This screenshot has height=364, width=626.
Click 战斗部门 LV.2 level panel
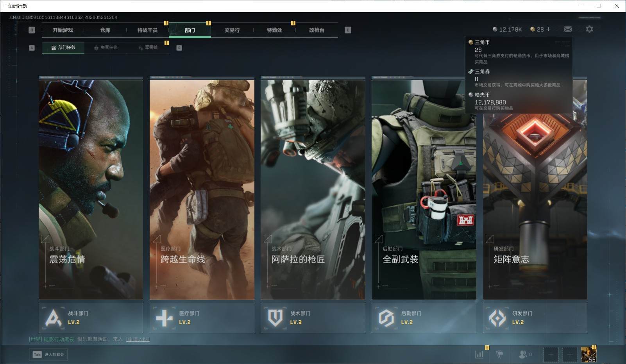[x=91, y=318]
